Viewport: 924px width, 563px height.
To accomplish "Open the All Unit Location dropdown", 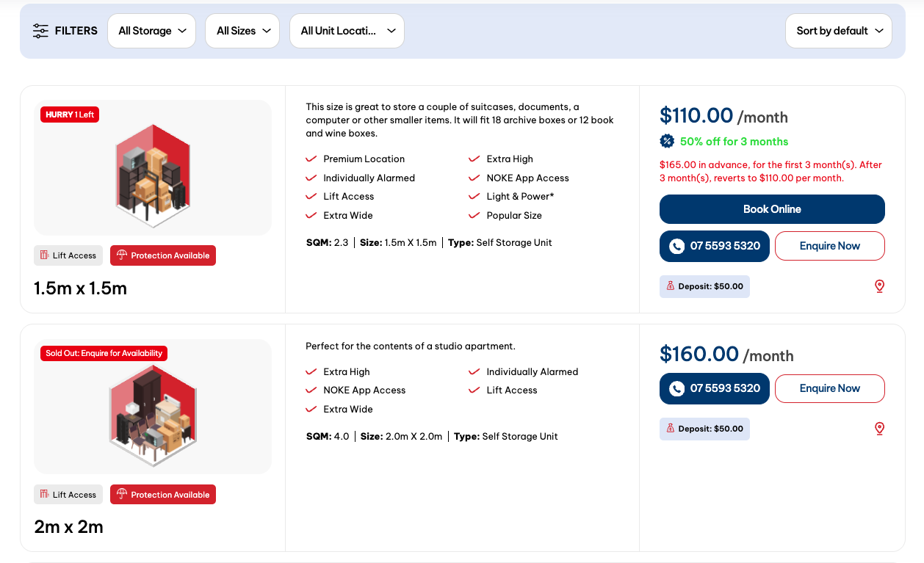I will [x=347, y=31].
